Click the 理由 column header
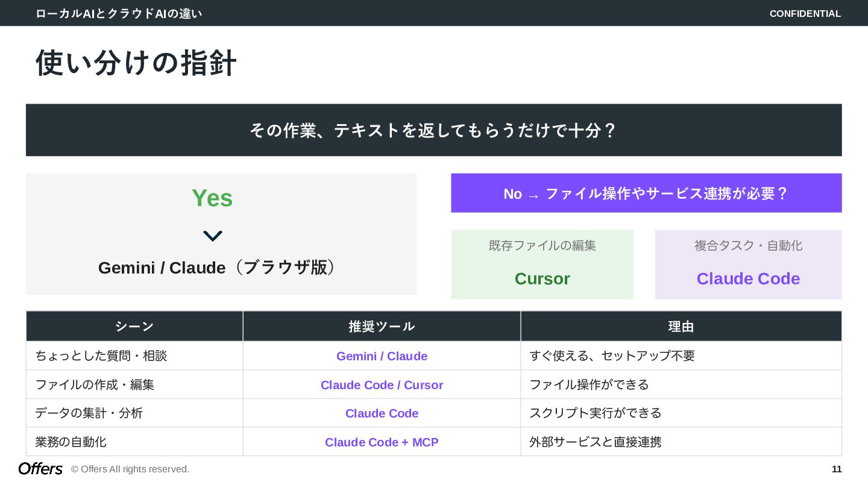 tap(681, 327)
